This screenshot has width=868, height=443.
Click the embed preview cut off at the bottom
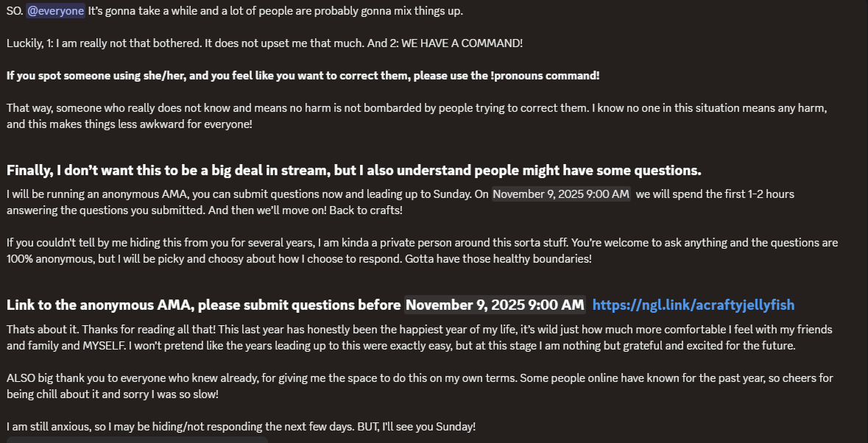[137, 439]
